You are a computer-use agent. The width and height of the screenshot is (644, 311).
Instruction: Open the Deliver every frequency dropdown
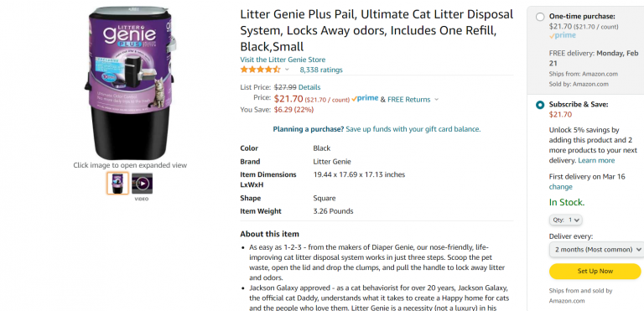click(596, 249)
